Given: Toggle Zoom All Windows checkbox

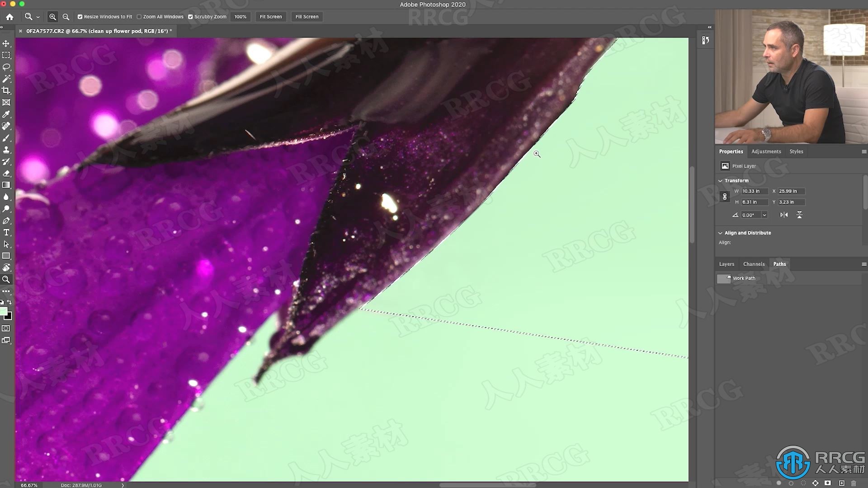Looking at the screenshot, I should pyautogui.click(x=138, y=17).
